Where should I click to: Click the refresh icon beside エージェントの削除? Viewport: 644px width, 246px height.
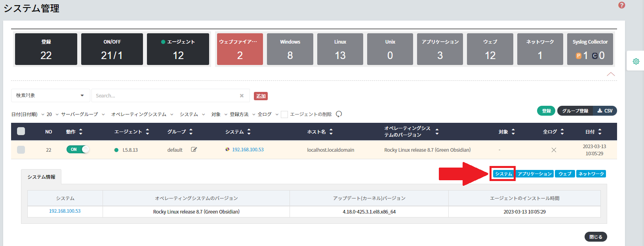[x=339, y=114]
